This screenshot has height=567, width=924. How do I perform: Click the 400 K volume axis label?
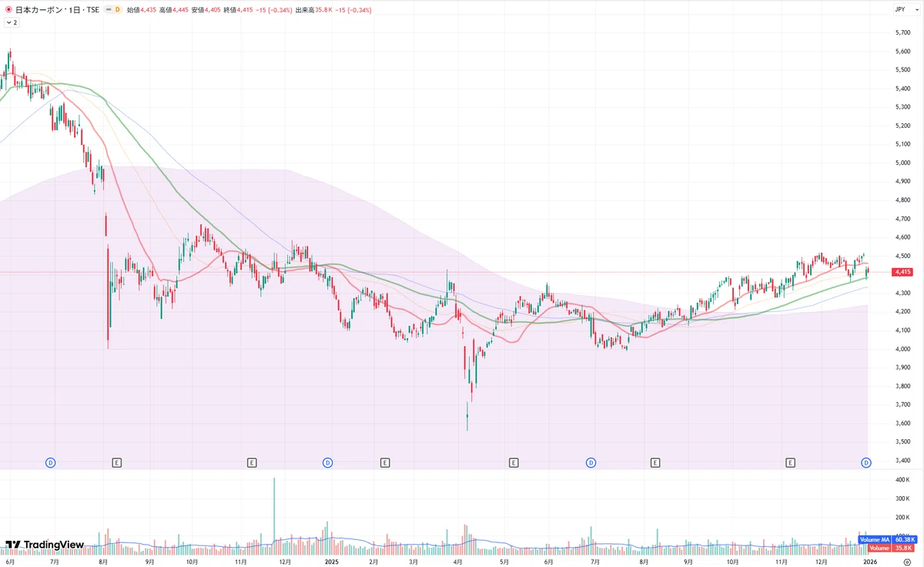tap(903, 480)
